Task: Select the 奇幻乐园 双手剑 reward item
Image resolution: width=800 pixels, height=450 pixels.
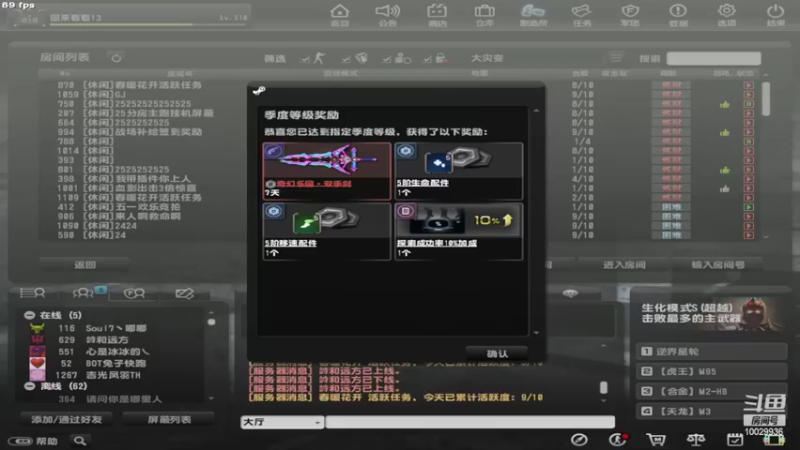Action: click(327, 171)
